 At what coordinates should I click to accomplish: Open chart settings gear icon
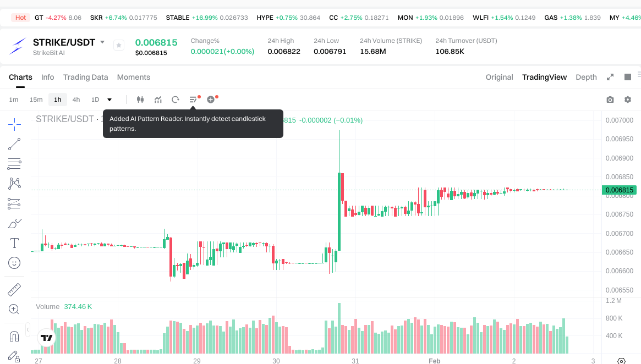coord(628,100)
